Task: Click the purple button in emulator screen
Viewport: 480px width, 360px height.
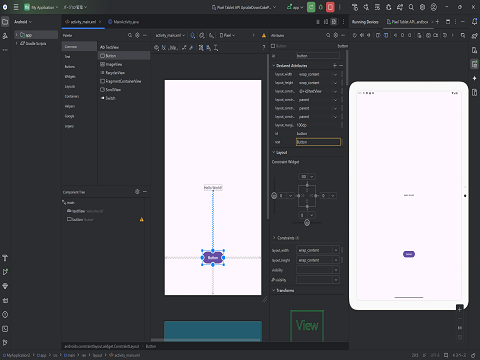Action: pos(409,254)
